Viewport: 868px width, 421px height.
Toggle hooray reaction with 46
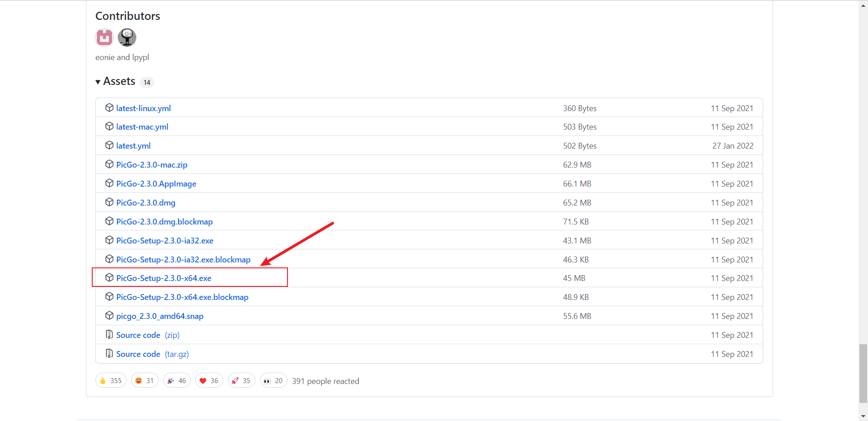tap(177, 381)
